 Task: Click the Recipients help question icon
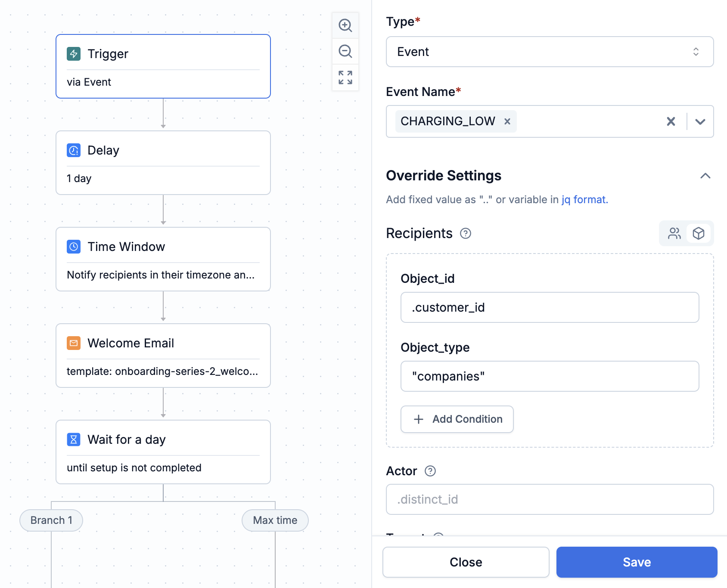(x=466, y=233)
